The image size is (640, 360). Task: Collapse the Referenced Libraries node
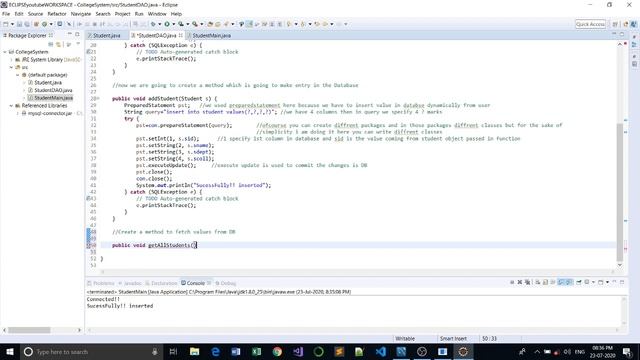pyautogui.click(x=11, y=106)
